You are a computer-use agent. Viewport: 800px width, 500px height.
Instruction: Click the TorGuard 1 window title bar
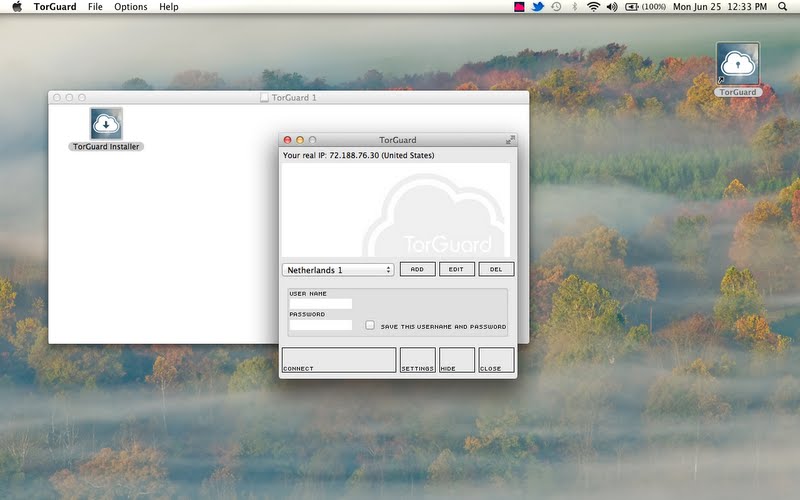coord(288,97)
